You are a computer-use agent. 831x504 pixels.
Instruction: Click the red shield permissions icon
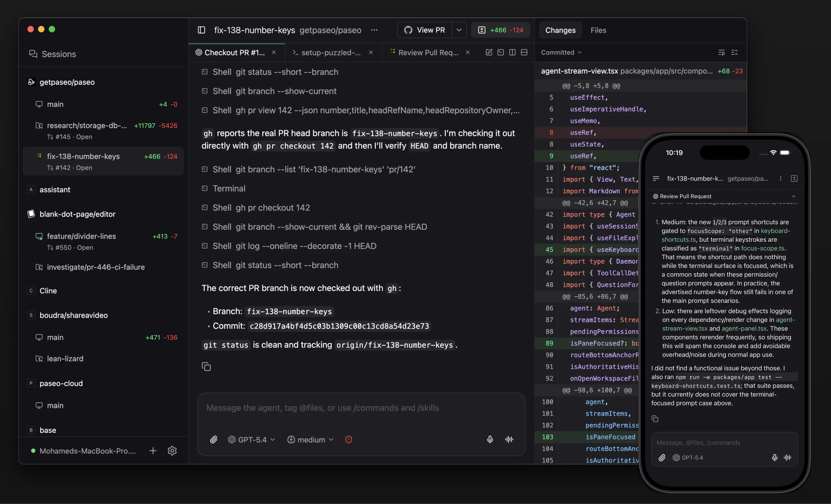click(x=349, y=439)
